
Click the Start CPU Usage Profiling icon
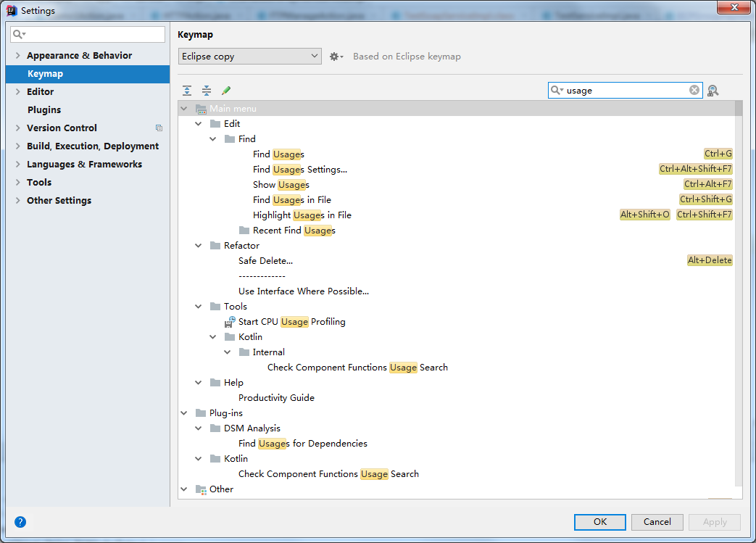(230, 322)
